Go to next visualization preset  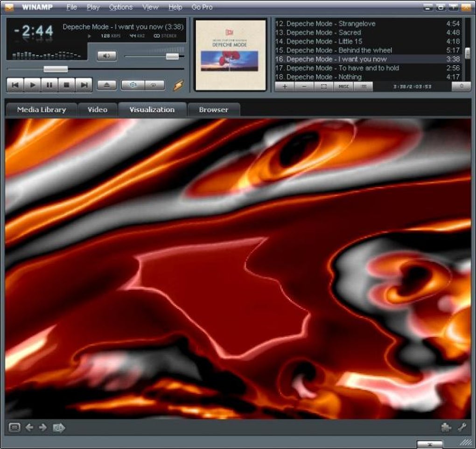click(x=43, y=428)
